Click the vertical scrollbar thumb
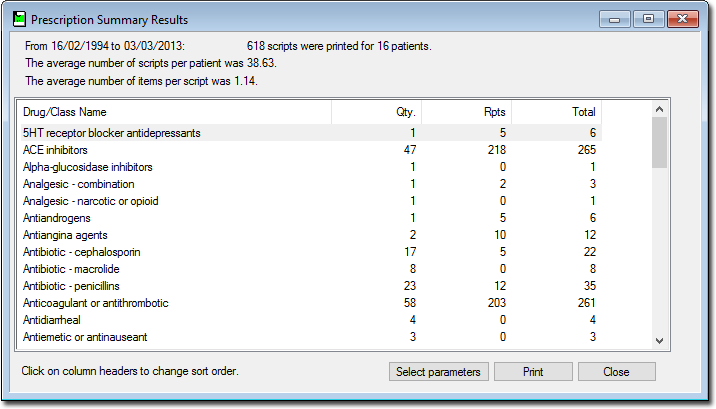 [x=659, y=142]
